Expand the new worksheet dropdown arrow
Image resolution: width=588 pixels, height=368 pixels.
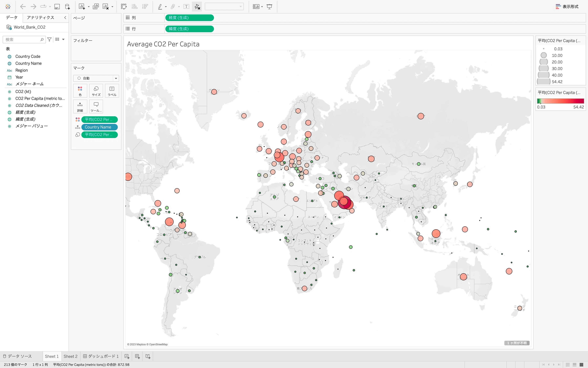88,7
